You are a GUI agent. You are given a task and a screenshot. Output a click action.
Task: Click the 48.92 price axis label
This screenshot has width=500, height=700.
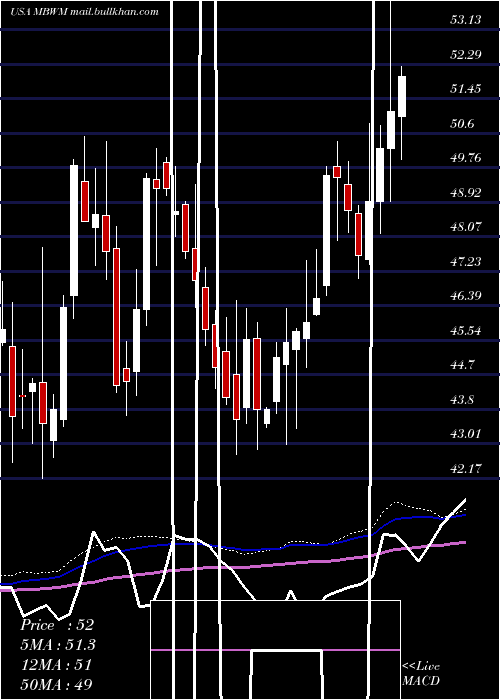[466, 193]
